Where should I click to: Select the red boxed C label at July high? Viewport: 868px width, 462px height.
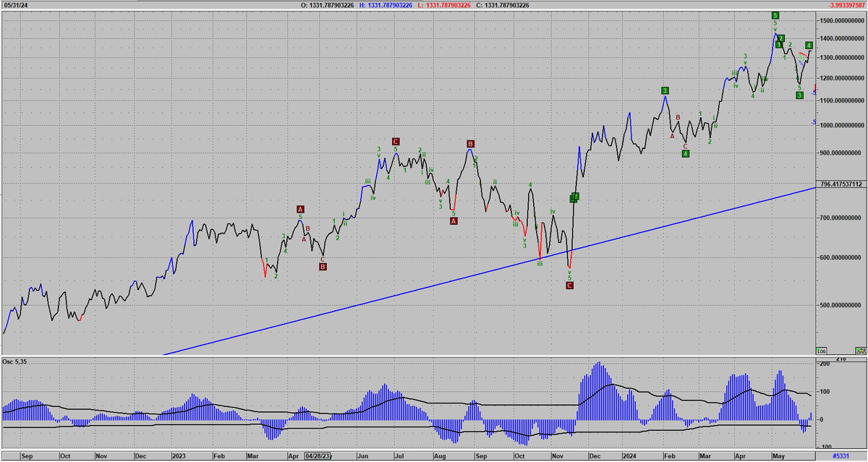click(396, 141)
